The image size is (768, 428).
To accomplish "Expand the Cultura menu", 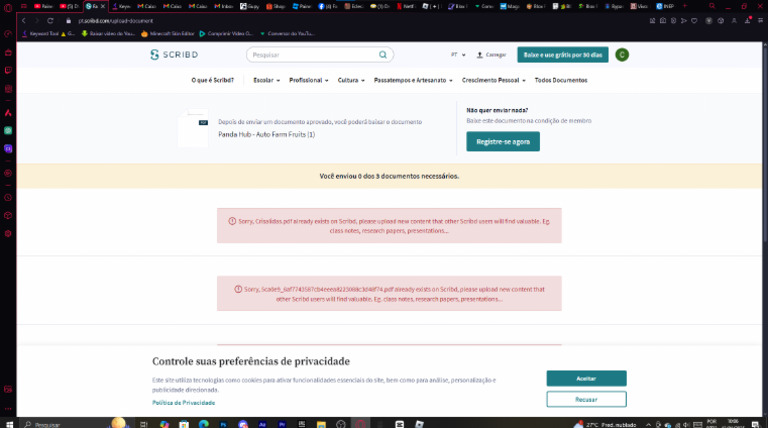I will click(351, 80).
